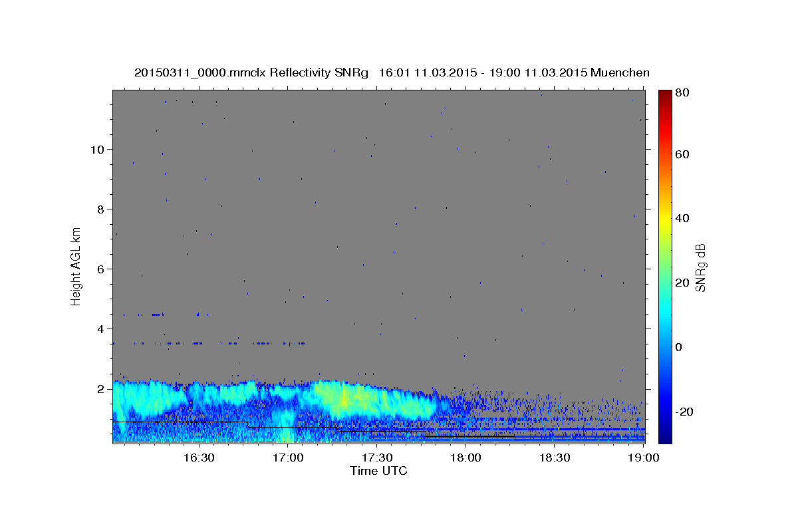The image size is (798, 532).
Task: Click the 18:00 time tick label
Action: (x=466, y=458)
